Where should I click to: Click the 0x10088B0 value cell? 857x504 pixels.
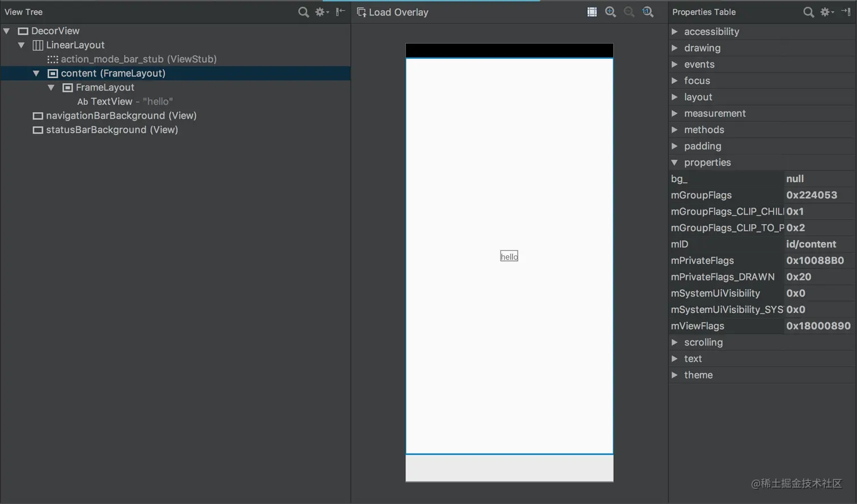tap(820, 260)
